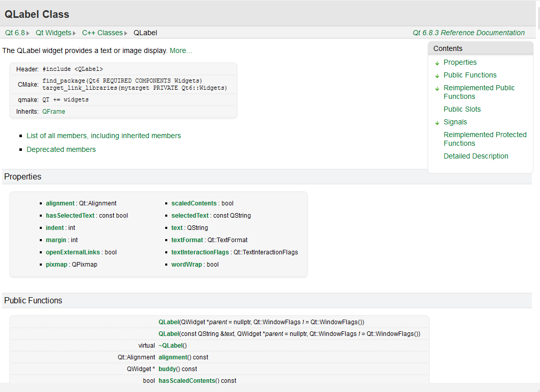Open the alignment property link
540x392 pixels.
tap(60, 203)
